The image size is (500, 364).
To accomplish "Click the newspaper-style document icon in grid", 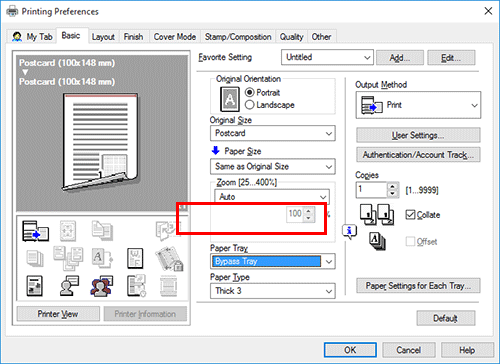I will [x=34, y=286].
